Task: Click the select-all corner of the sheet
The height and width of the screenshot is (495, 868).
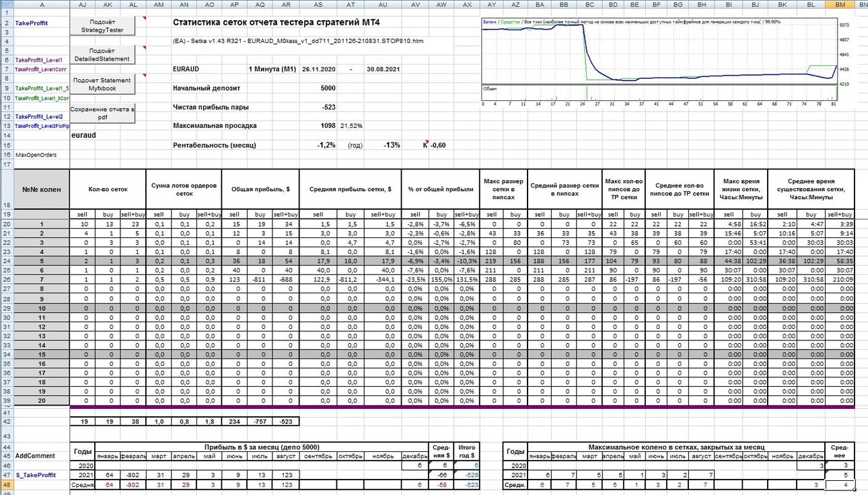Action: [x=7, y=4]
